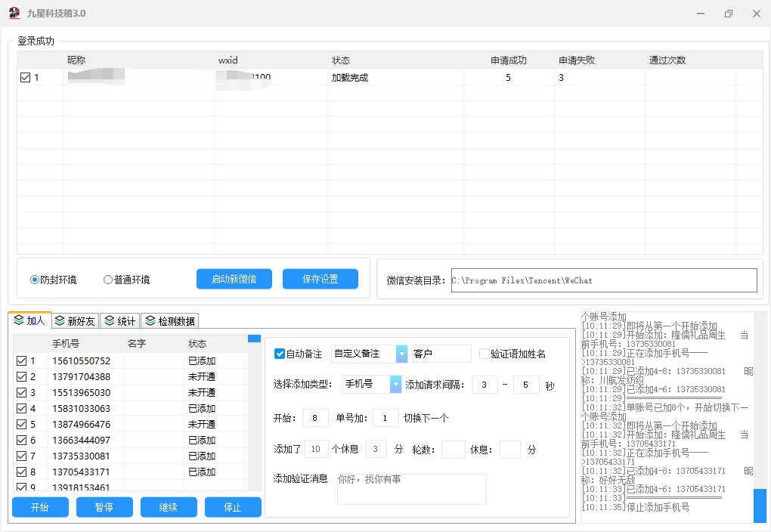Click the 继续 button

169,507
